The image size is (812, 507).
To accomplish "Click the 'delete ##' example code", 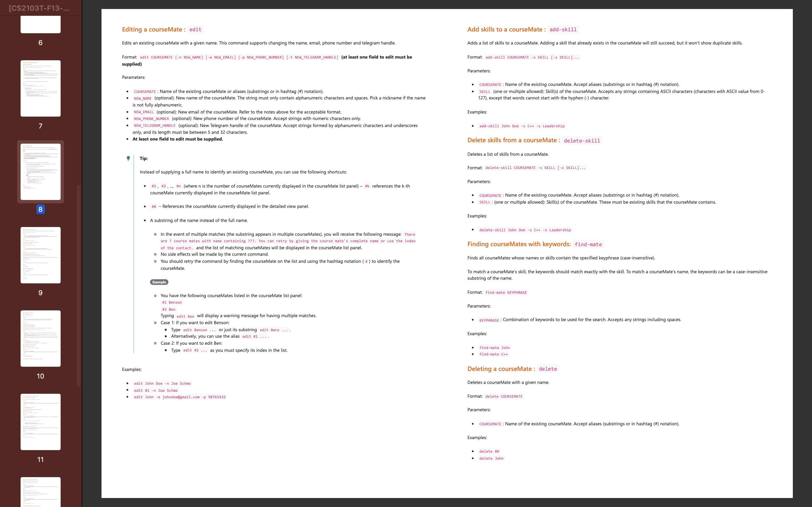I will point(489,451).
